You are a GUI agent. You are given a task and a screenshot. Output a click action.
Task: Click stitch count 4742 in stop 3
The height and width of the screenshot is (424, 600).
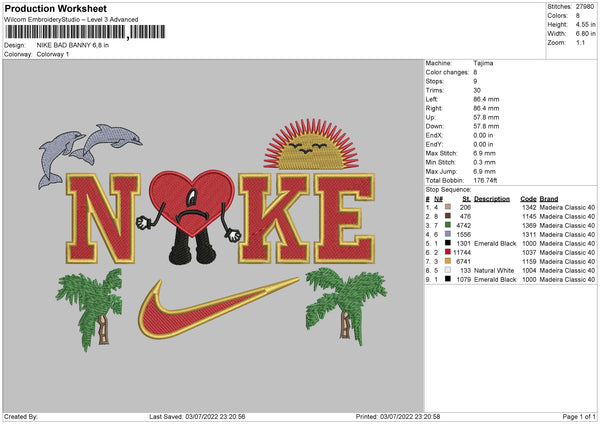(463, 225)
